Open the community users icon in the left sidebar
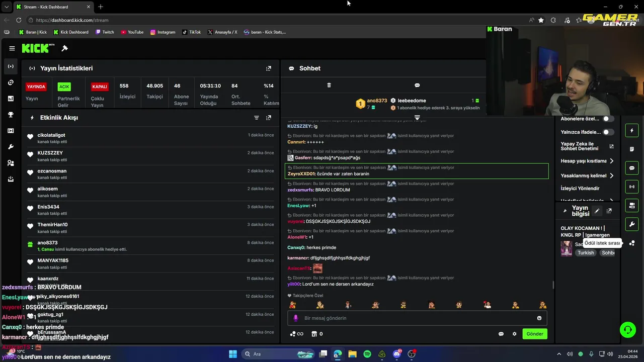Viewport: 644px width, 362px height. tap(11, 163)
